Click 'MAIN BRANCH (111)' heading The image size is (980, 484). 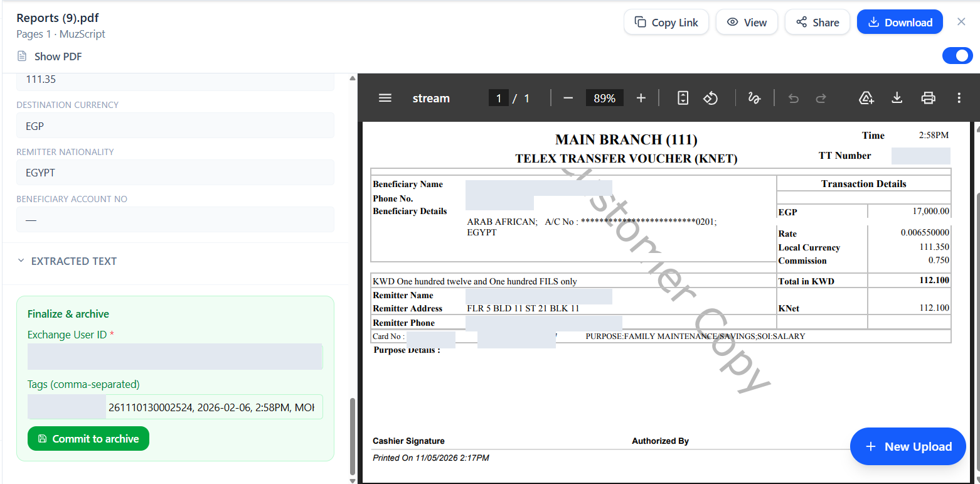(x=626, y=139)
